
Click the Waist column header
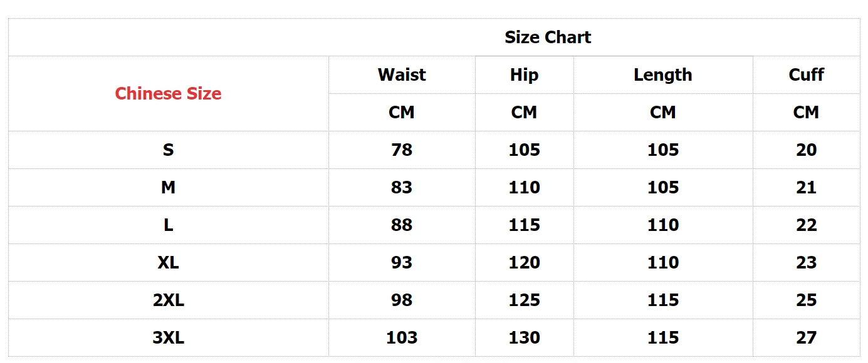click(x=402, y=75)
